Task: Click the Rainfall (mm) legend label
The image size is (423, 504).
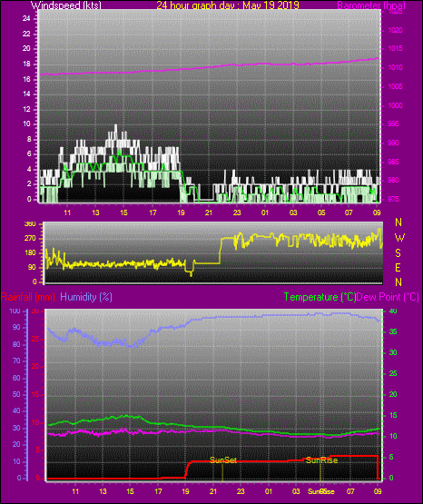Action: pos(28,297)
